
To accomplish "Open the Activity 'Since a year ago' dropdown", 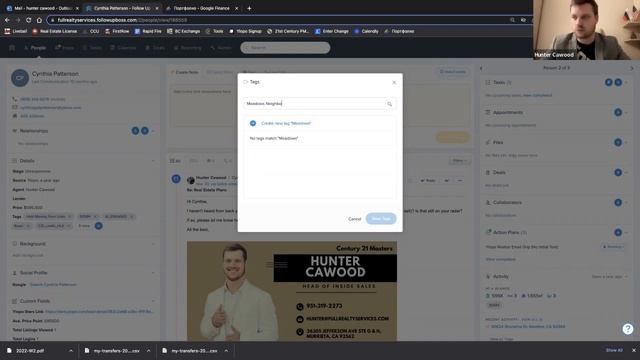I will point(609,277).
